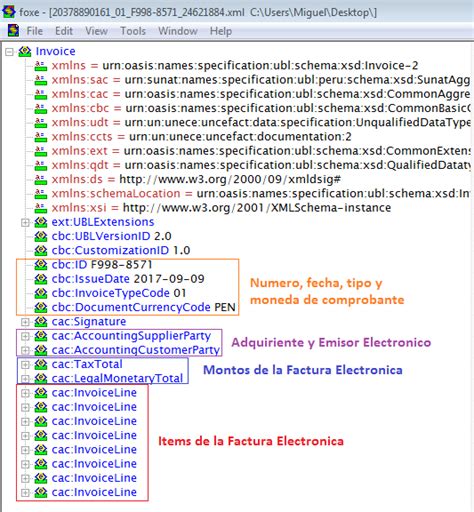The image size is (474, 512).
Task: Click the element icon of cbc:InvoiceTypeCode
Action: 41,293
